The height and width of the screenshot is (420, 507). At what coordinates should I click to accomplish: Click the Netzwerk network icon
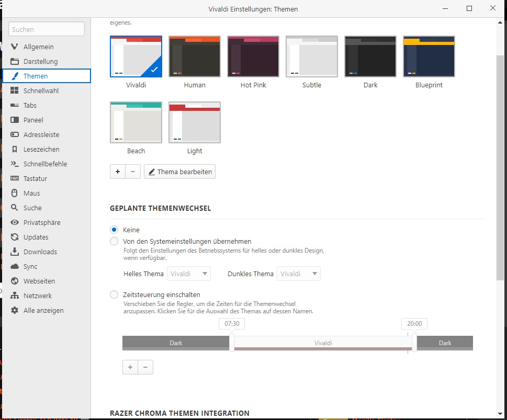(x=15, y=296)
